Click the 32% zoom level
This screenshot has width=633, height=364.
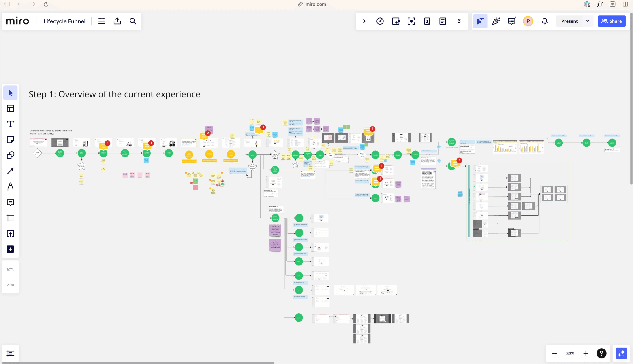tap(570, 353)
